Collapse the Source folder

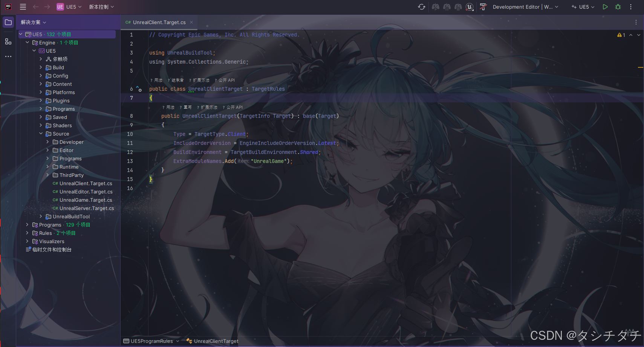[x=41, y=134]
